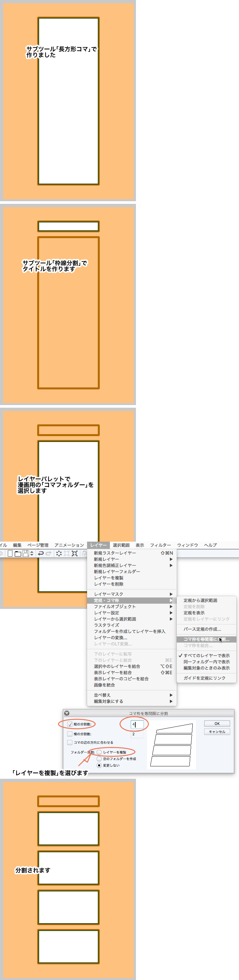Click the Undo arrow icon
The width and height of the screenshot is (239, 980).
[41, 553]
